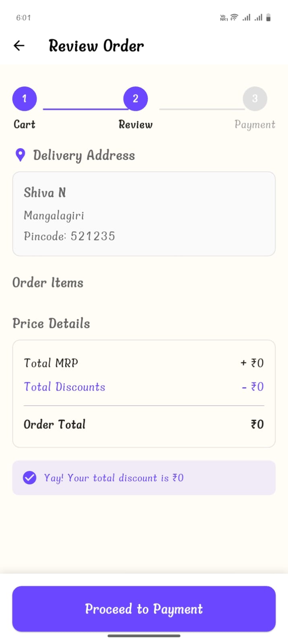Tap the Wi-Fi status icon

(234, 17)
